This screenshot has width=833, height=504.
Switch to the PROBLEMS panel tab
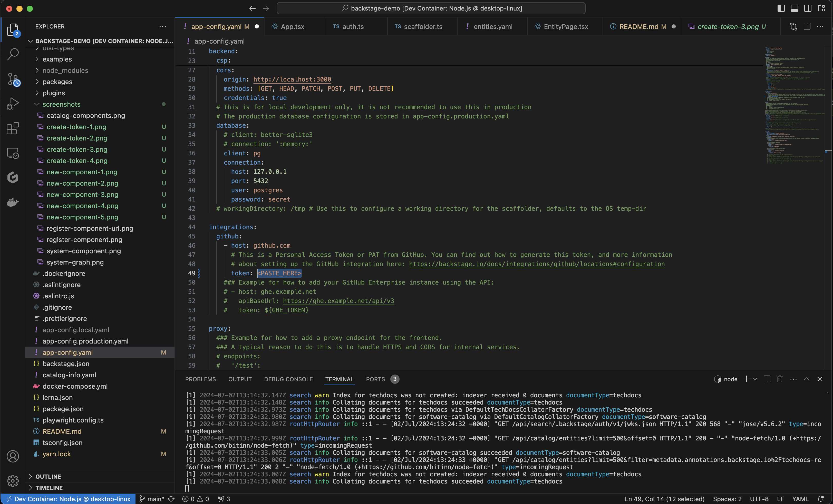click(x=200, y=379)
